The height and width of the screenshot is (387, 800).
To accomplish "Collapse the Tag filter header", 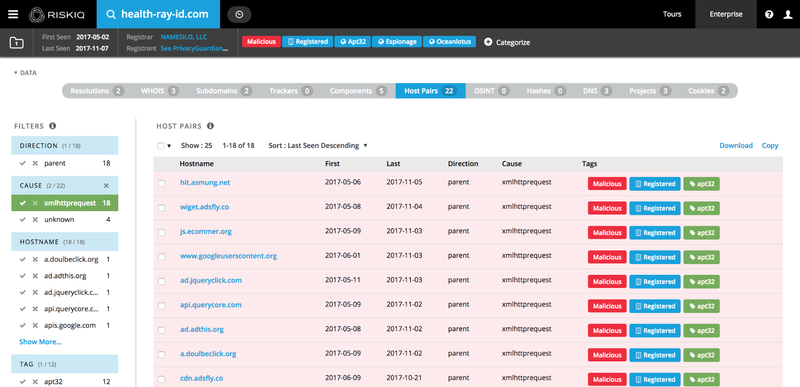I will click(x=65, y=364).
